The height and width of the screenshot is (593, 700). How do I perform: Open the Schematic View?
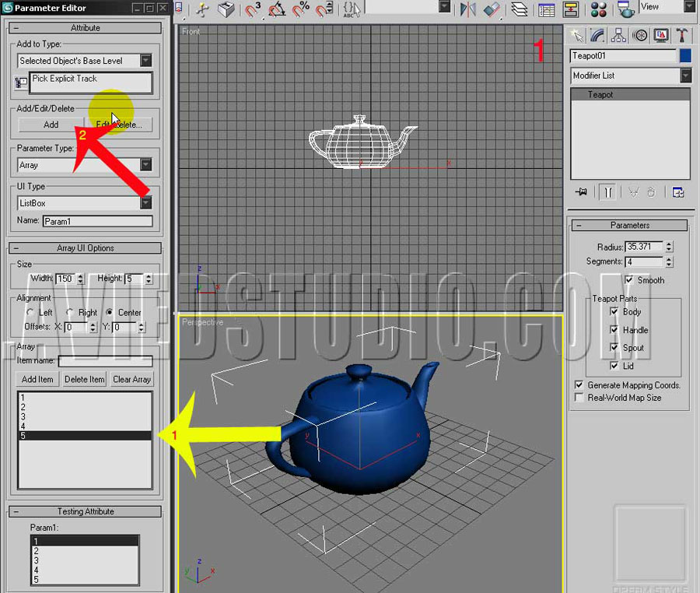point(571,9)
